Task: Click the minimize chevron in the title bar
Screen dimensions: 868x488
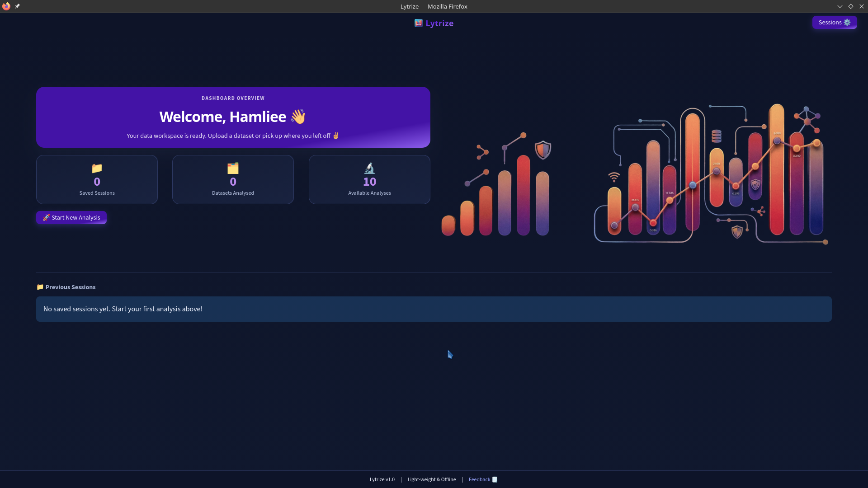Action: coord(840,6)
